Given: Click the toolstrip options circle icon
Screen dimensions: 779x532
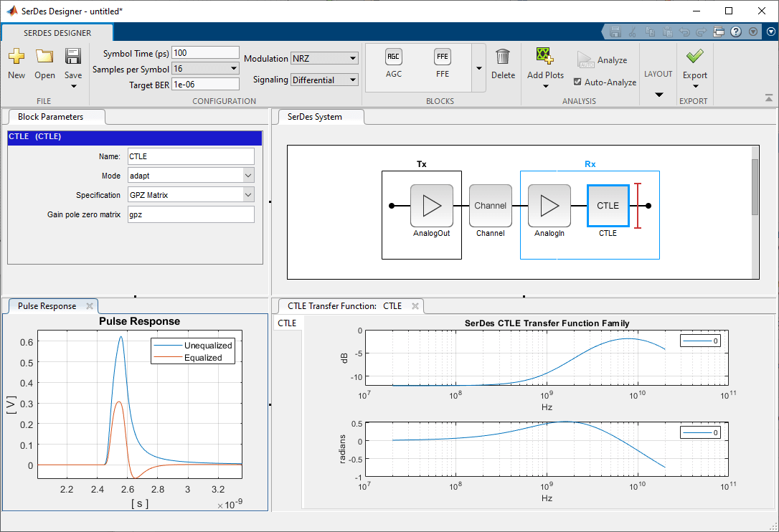Looking at the screenshot, I should [771, 32].
